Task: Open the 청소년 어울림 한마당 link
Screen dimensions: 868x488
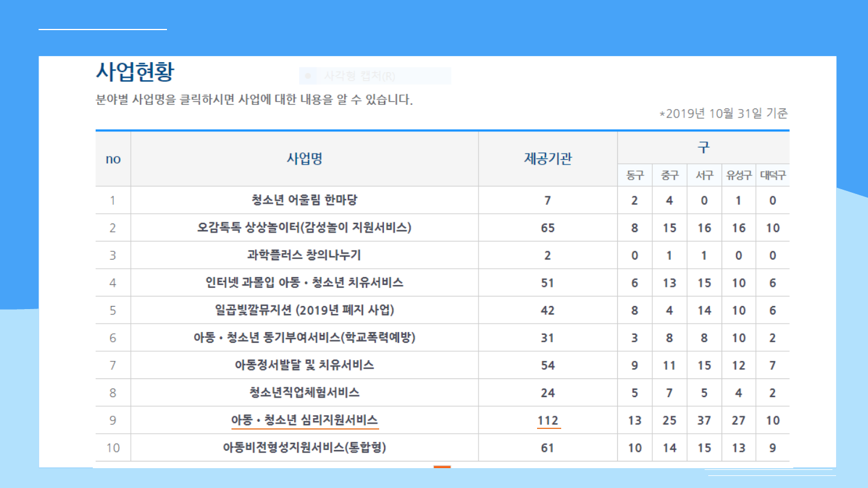Action: click(x=304, y=200)
